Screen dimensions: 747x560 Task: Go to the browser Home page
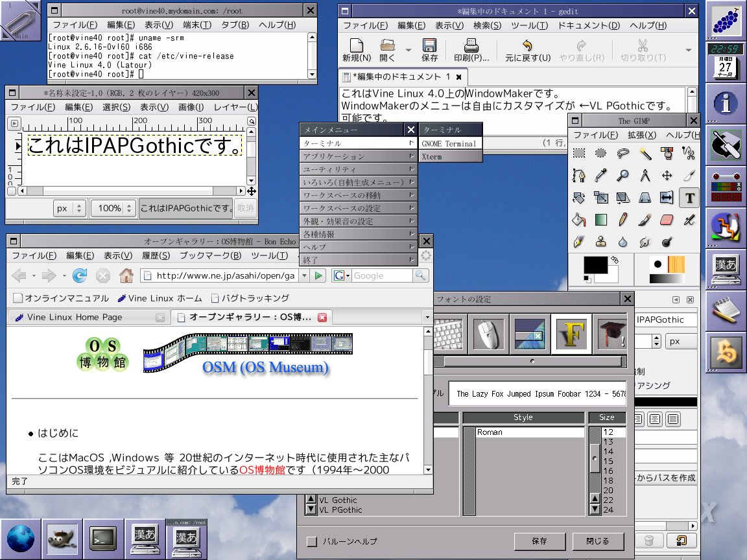pyautogui.click(x=126, y=275)
